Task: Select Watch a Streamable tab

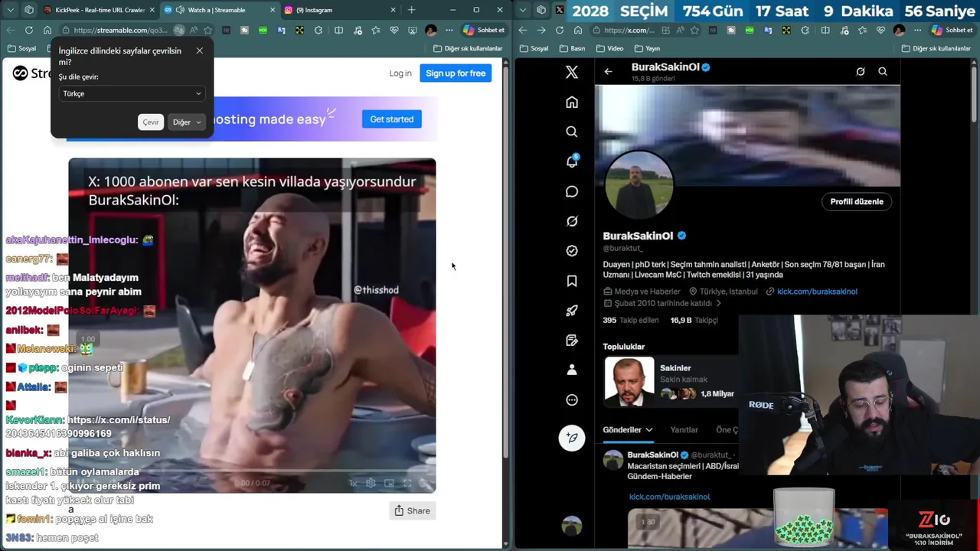Action: [x=220, y=10]
